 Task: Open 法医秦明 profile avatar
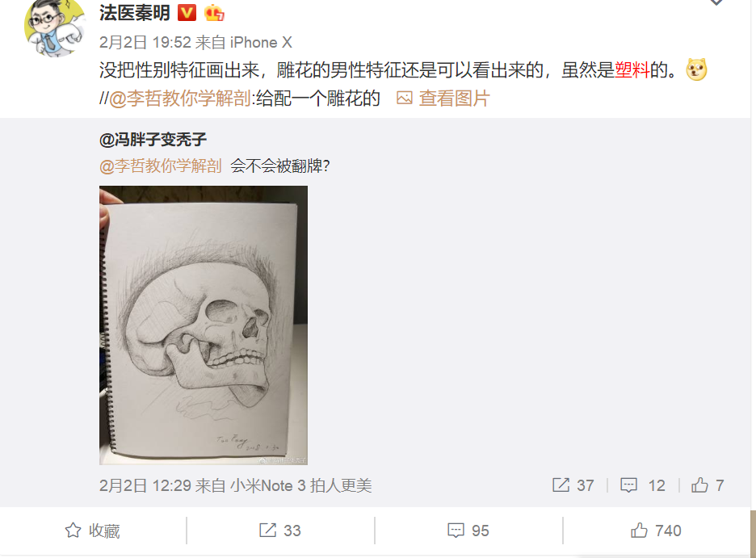(x=55, y=27)
